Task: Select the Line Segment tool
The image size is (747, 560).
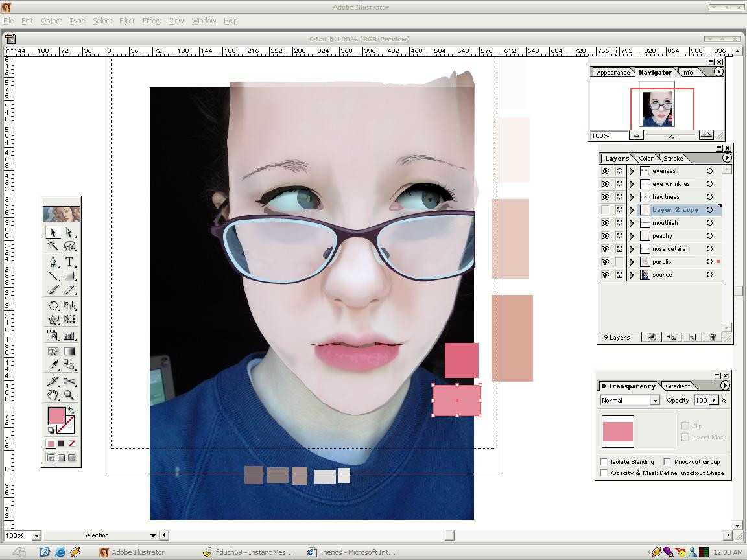Action: (53, 275)
